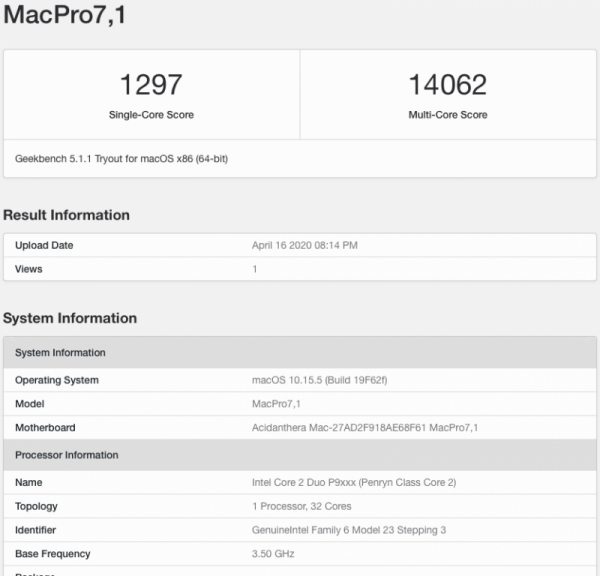This screenshot has height=576, width=600.
Task: Select the 1297 single-core score value
Action: [151, 84]
